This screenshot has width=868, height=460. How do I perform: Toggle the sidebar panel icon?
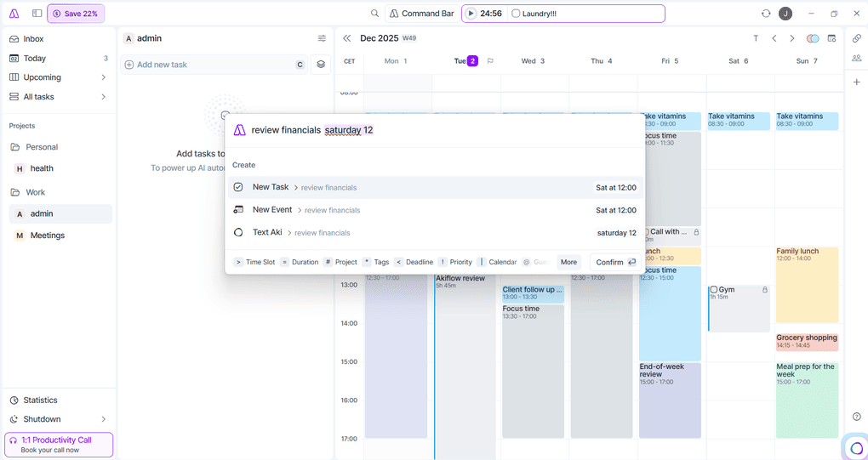click(x=37, y=14)
